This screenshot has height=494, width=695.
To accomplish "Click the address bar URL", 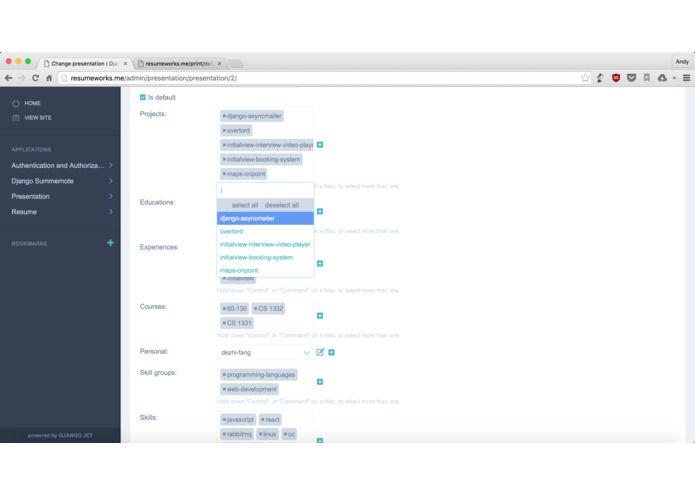I will pos(153,78).
